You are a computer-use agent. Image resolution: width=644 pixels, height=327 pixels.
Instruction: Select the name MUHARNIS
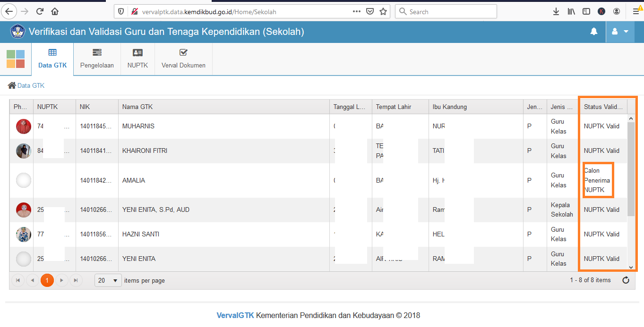138,126
